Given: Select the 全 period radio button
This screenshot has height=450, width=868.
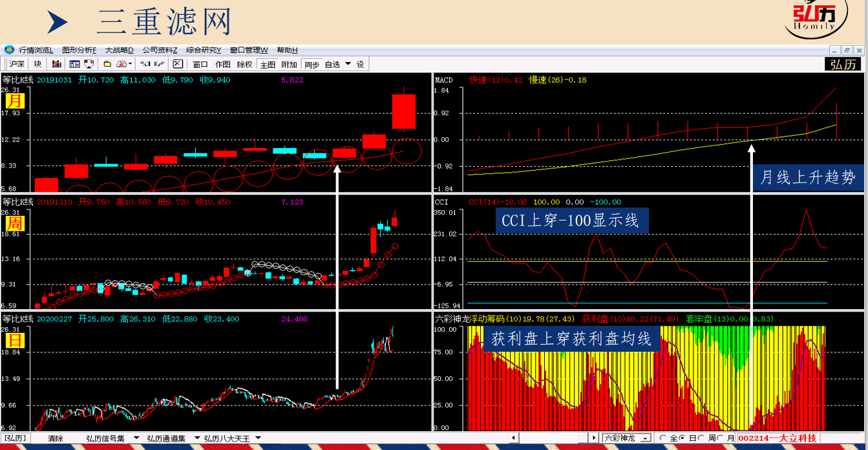Looking at the screenshot, I should click(x=663, y=438).
